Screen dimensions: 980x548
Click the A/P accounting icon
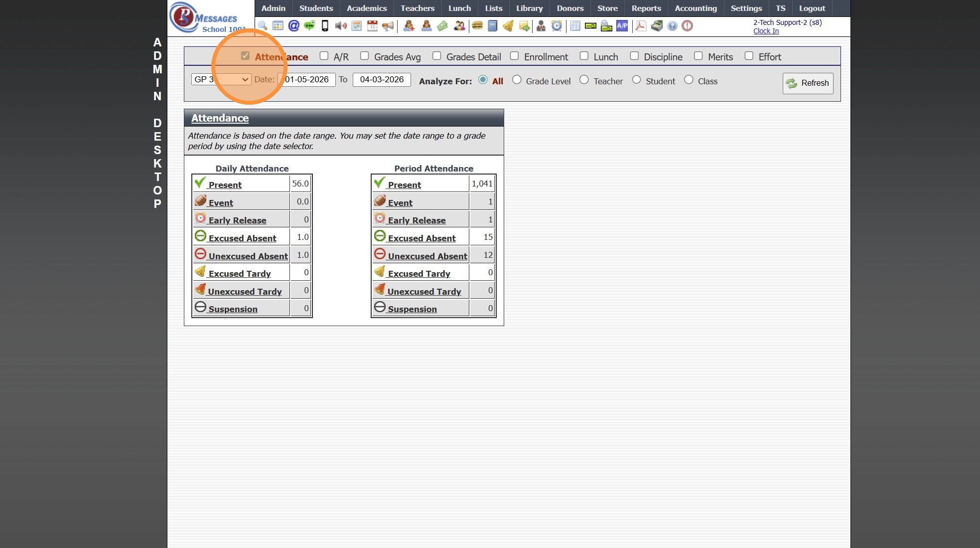(x=622, y=26)
